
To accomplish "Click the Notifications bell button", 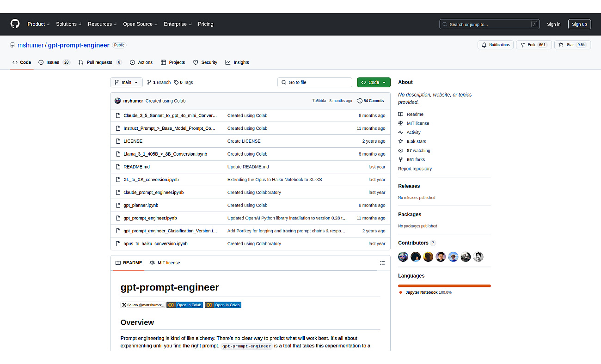I will [x=496, y=45].
